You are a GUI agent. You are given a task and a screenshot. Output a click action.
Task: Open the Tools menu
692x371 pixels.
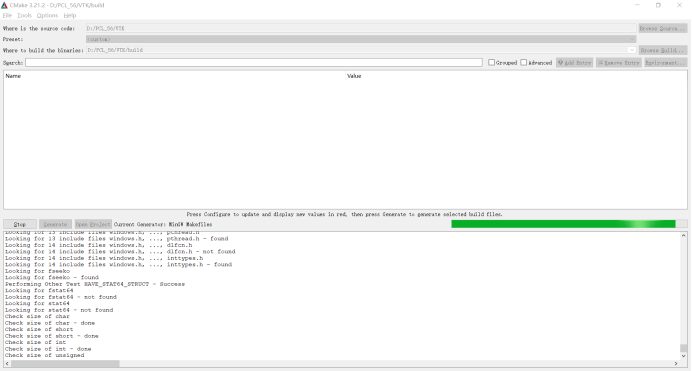tap(24, 15)
